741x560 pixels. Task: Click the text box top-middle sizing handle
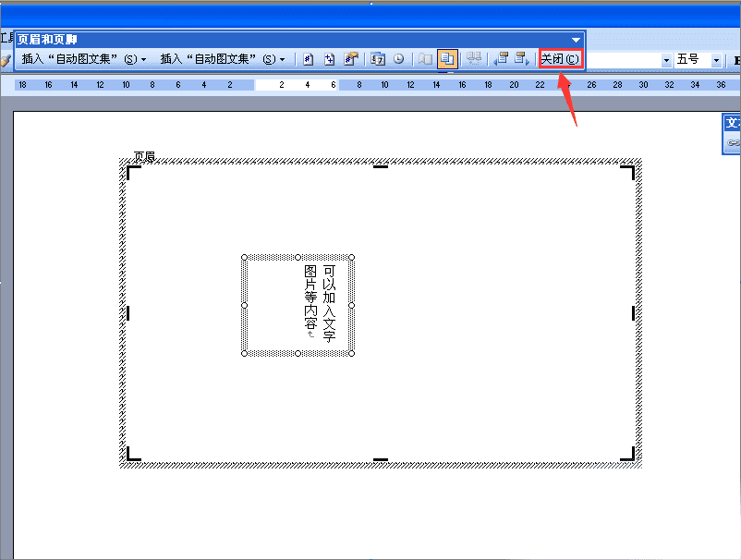298,257
